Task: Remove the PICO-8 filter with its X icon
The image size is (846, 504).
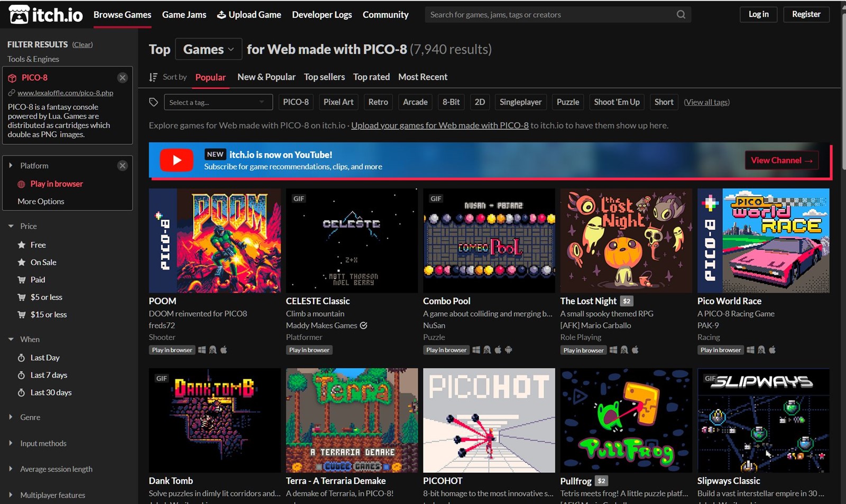Action: (123, 78)
